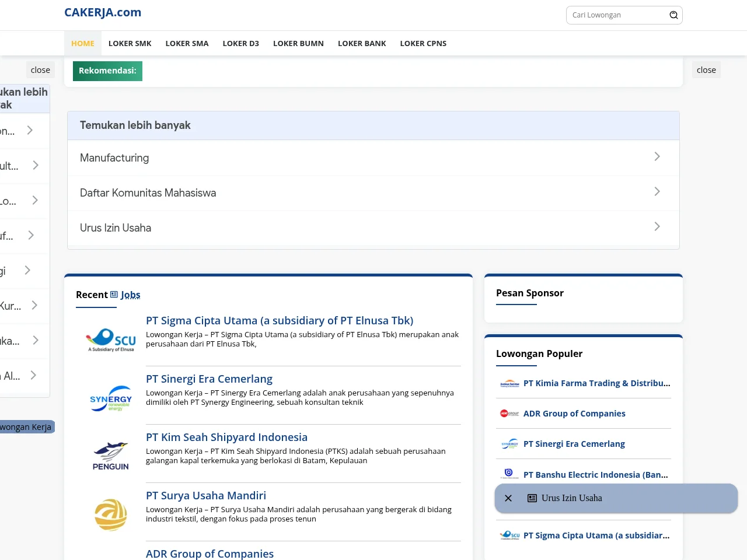747x560 pixels.
Task: Click the right close button
Action: [x=706, y=70]
